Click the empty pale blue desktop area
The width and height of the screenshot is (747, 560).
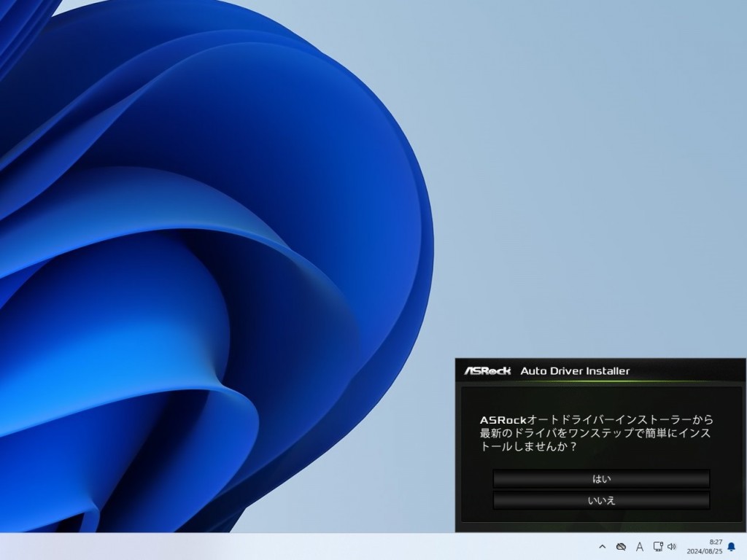584,182
